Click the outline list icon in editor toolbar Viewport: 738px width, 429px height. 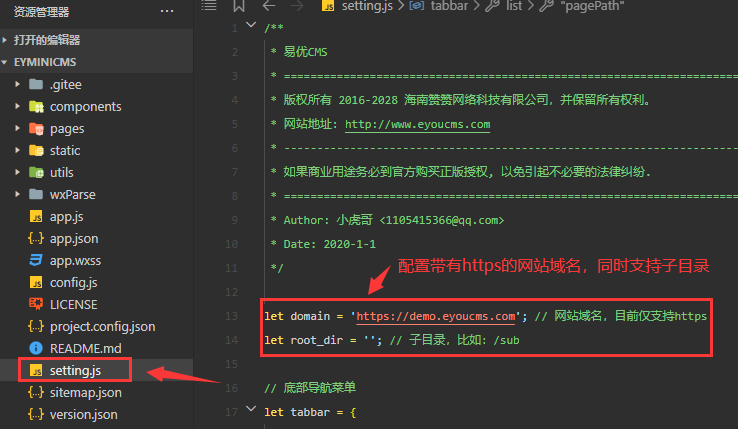coord(209,5)
